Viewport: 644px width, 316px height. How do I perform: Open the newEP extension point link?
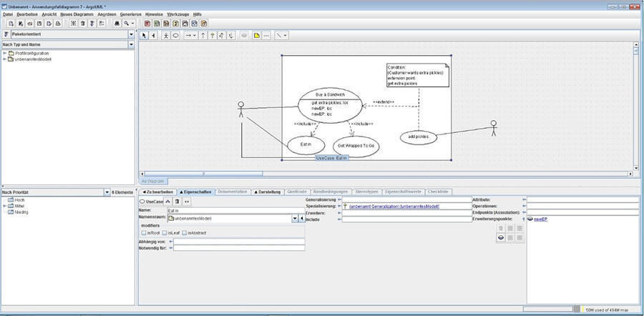tap(542, 219)
